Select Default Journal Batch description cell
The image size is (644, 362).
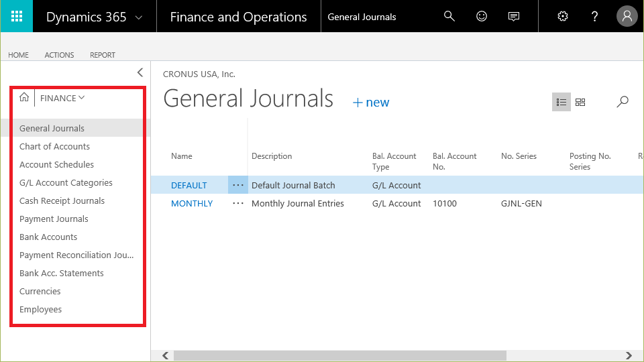(x=293, y=185)
